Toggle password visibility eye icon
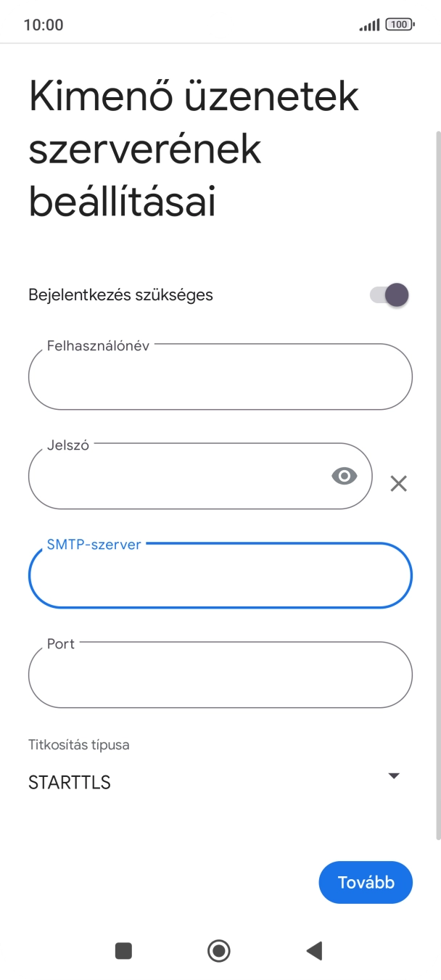 pos(345,476)
